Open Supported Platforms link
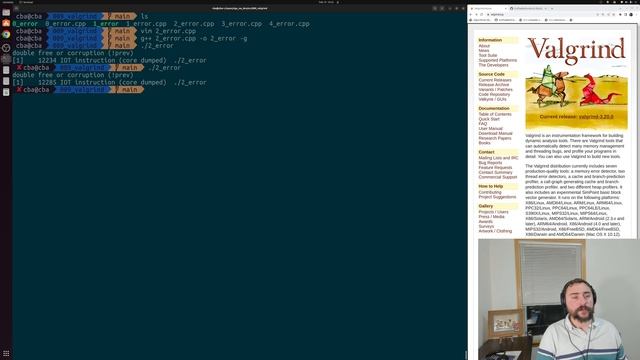The image size is (640, 360). (498, 60)
